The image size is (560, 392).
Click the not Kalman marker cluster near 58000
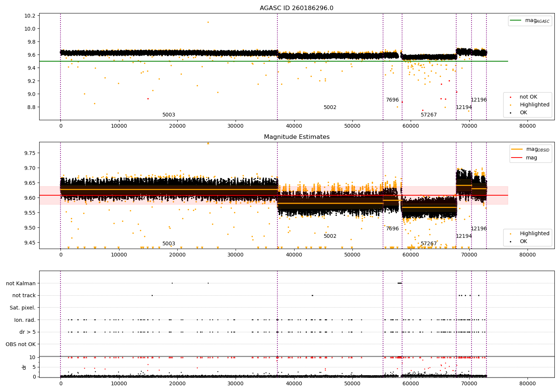tap(399, 283)
